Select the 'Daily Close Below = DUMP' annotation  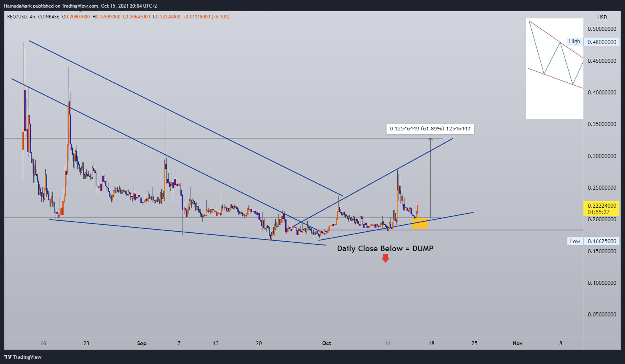point(385,248)
